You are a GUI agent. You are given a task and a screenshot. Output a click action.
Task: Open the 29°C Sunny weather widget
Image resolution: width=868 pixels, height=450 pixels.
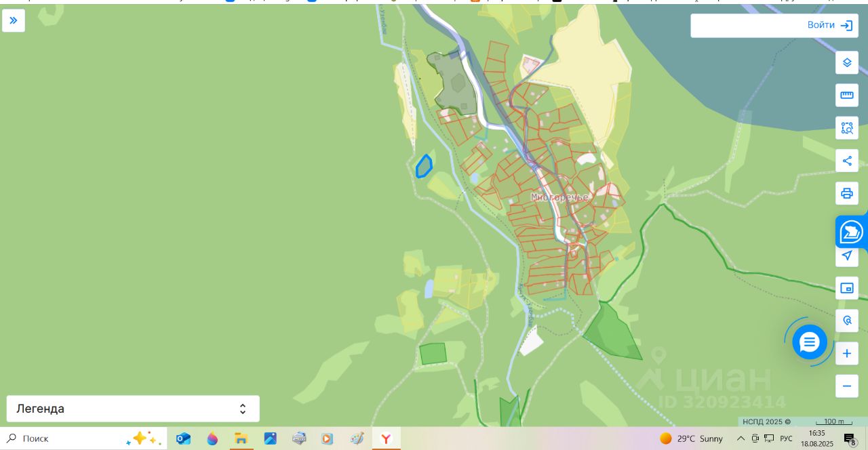point(692,438)
